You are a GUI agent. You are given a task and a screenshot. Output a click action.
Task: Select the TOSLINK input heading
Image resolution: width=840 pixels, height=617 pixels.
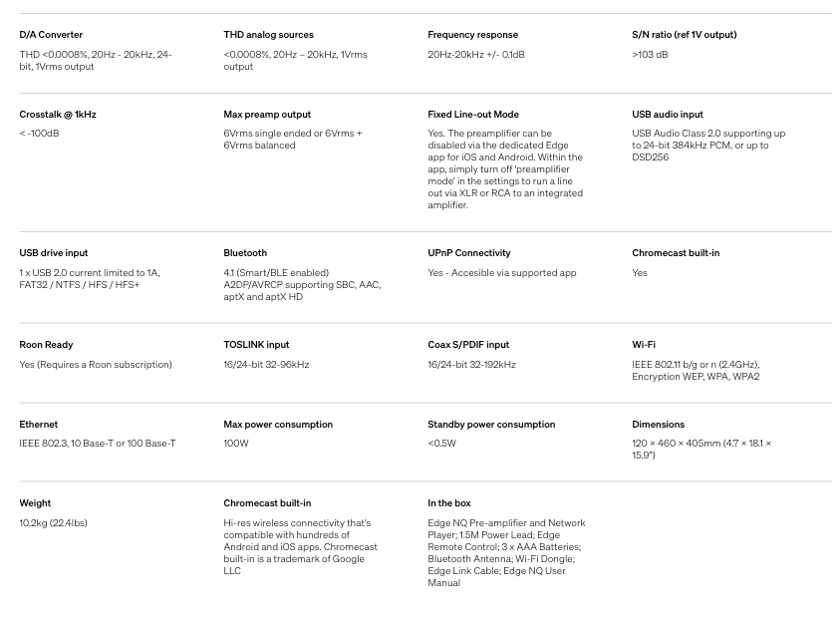pyautogui.click(x=256, y=345)
